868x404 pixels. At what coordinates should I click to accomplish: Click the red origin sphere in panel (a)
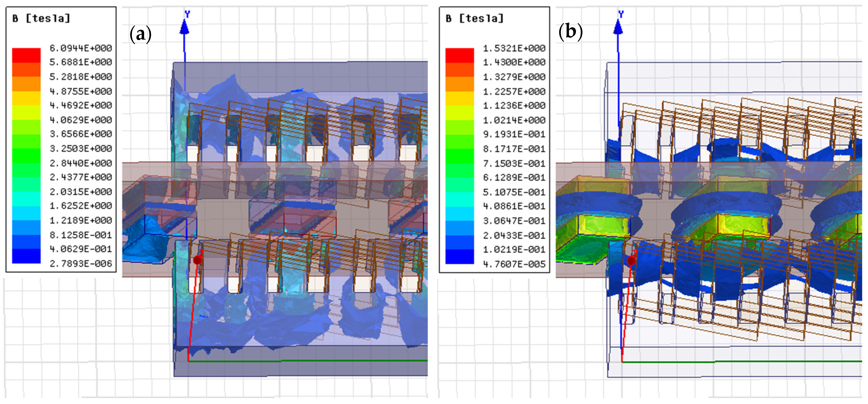tap(198, 260)
